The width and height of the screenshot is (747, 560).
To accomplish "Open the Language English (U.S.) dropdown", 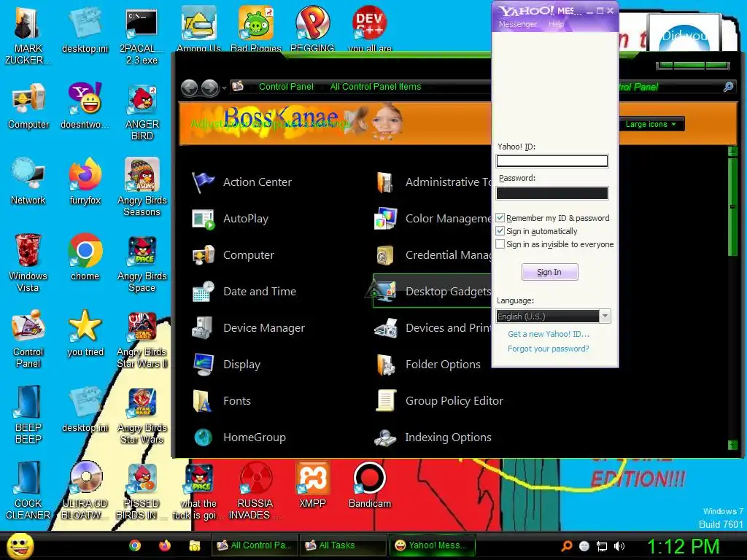I will [x=605, y=316].
